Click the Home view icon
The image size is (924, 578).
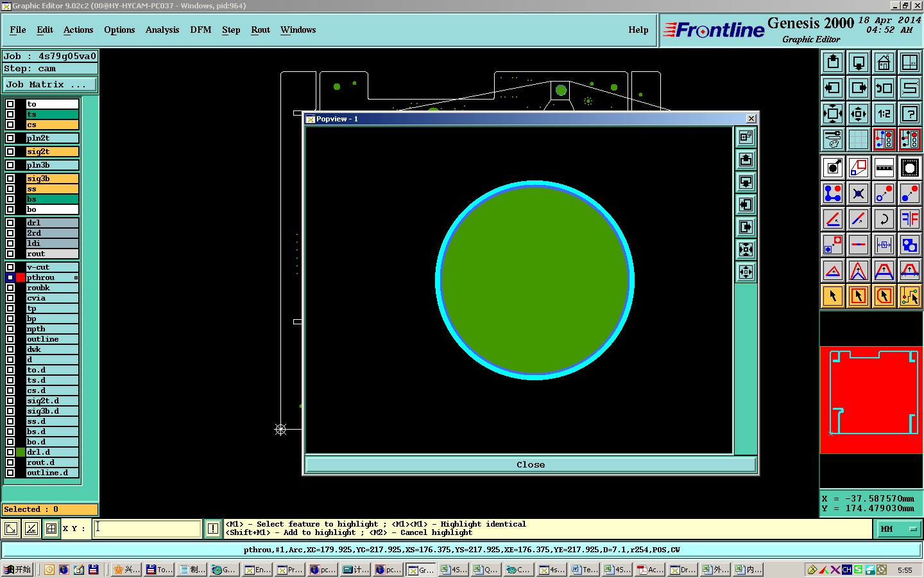coord(884,62)
